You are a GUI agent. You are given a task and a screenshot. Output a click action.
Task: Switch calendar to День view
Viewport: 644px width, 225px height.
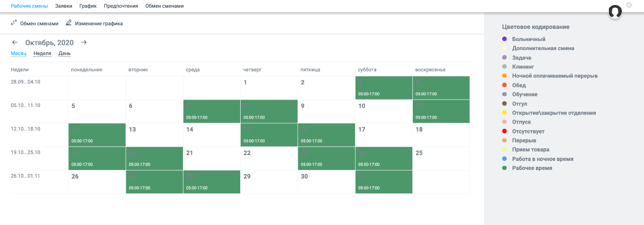[x=64, y=53]
